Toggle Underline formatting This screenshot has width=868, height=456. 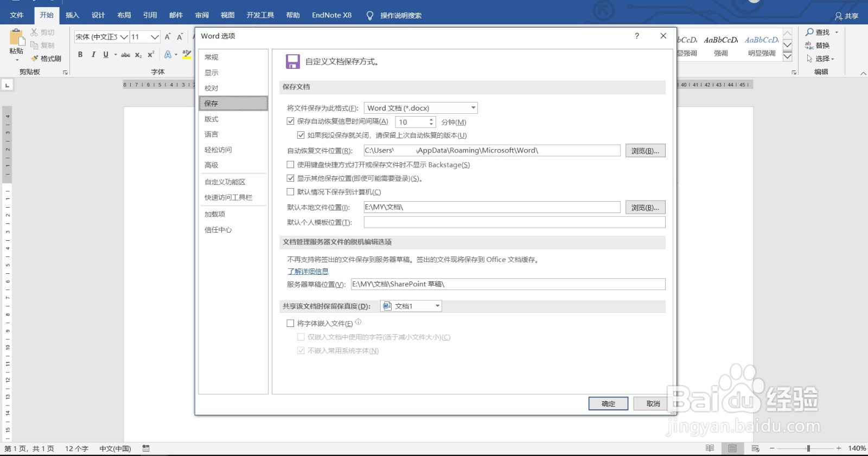tap(106, 54)
